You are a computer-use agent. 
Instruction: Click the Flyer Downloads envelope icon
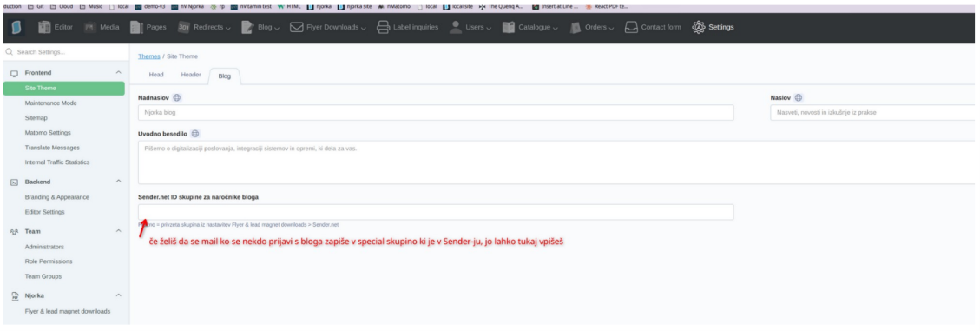[x=297, y=28]
